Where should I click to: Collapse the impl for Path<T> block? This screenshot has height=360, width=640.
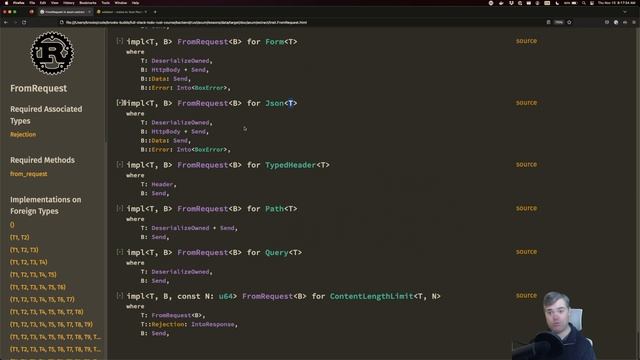click(120, 208)
